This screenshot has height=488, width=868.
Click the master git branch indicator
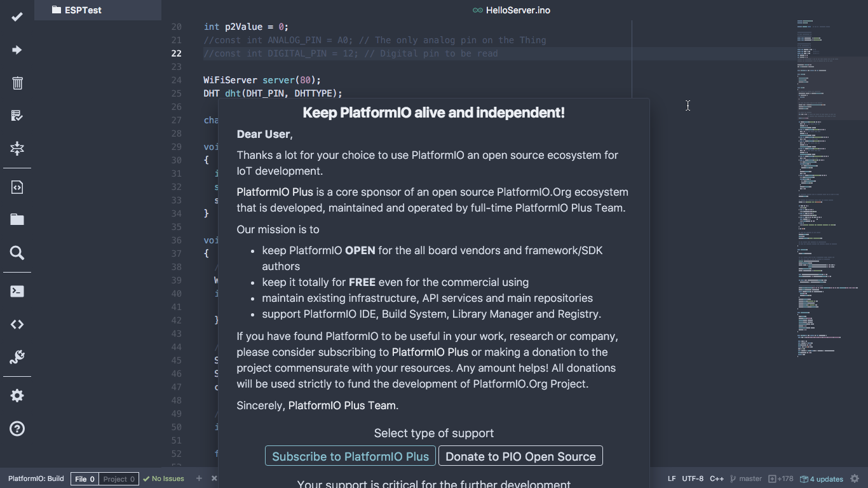(x=746, y=479)
